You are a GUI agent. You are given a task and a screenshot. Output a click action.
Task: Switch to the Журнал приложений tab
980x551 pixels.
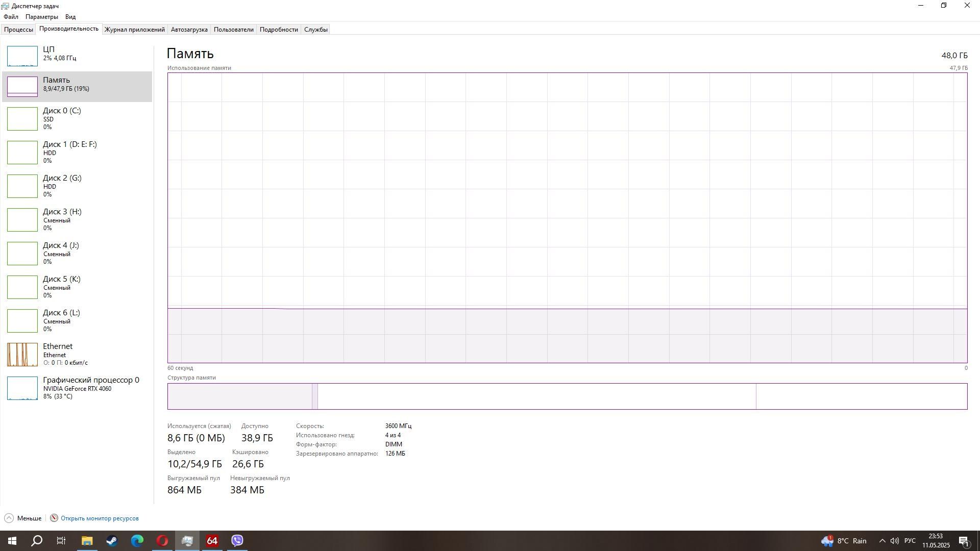135,30
